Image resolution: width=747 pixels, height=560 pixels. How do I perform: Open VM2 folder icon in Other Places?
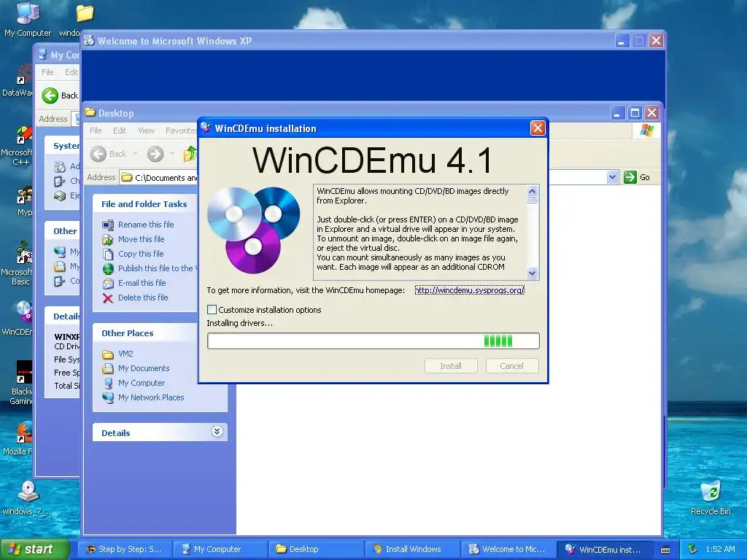pos(108,354)
